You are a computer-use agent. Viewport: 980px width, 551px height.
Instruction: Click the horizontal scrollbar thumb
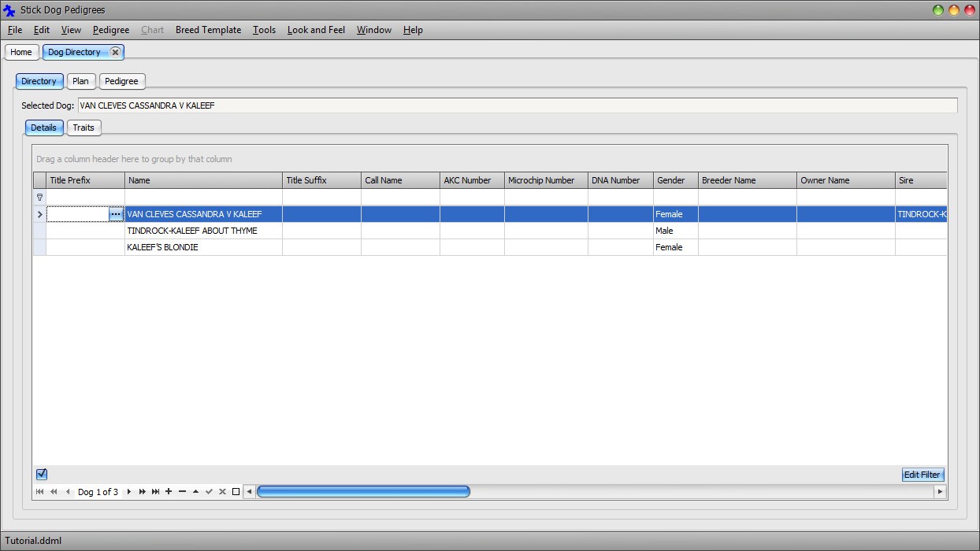(x=363, y=492)
